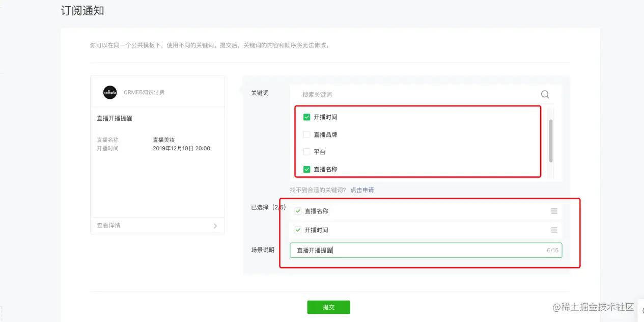Viewport: 644px width, 322px height.
Task: Click the 点击申请 link
Action: (362, 190)
